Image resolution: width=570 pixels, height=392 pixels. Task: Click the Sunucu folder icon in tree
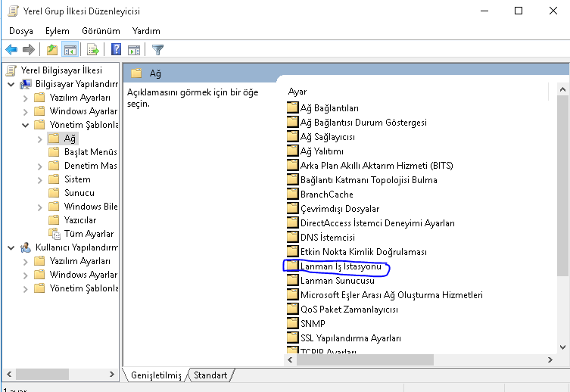click(x=54, y=193)
